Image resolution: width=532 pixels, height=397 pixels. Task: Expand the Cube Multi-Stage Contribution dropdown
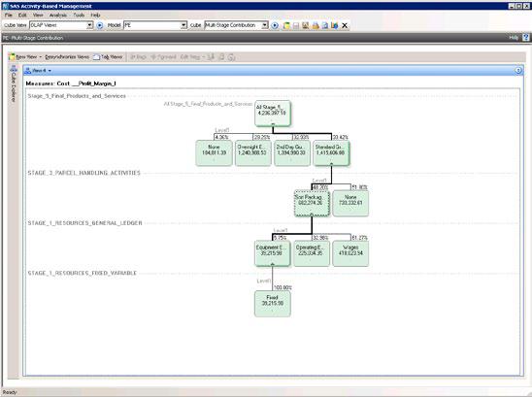click(x=265, y=25)
